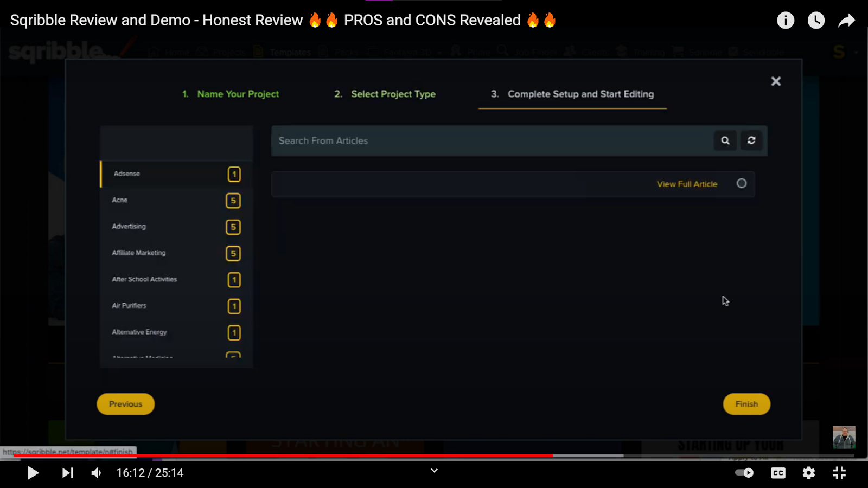Click the Affiliate Marketing count badge
The image size is (868, 488).
[x=233, y=253]
